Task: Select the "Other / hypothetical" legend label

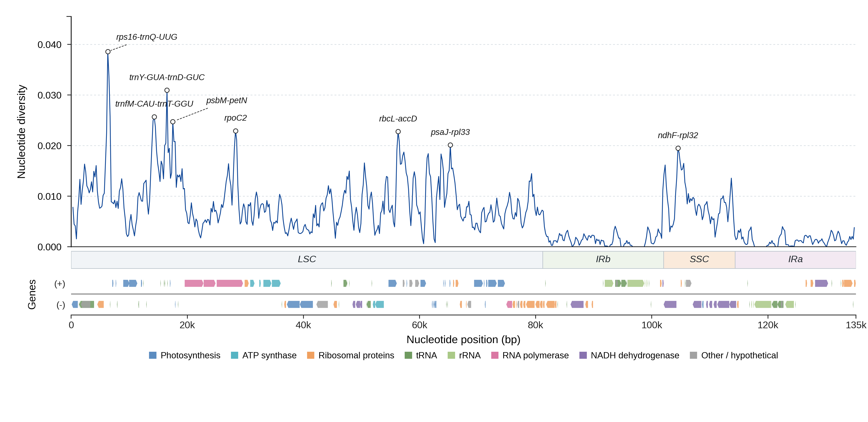Action: [740, 355]
